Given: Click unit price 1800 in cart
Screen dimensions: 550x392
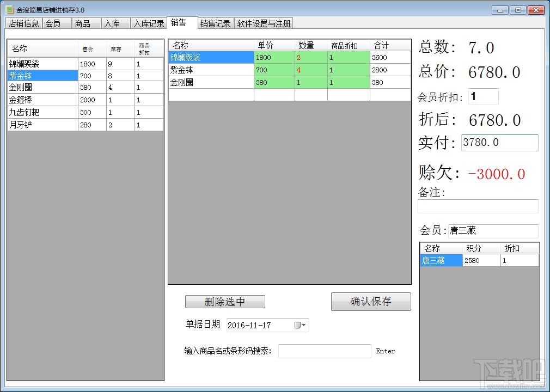Looking at the screenshot, I should pos(274,58).
